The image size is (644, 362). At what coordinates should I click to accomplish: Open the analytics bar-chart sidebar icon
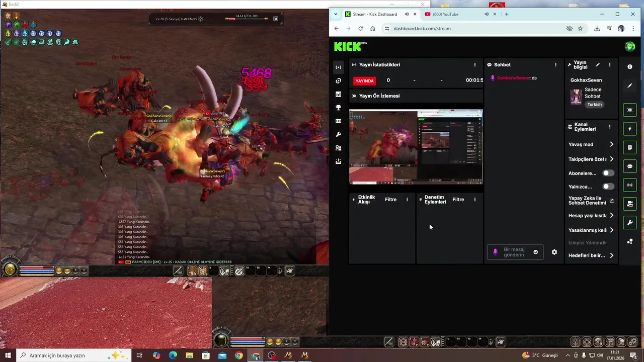[339, 94]
